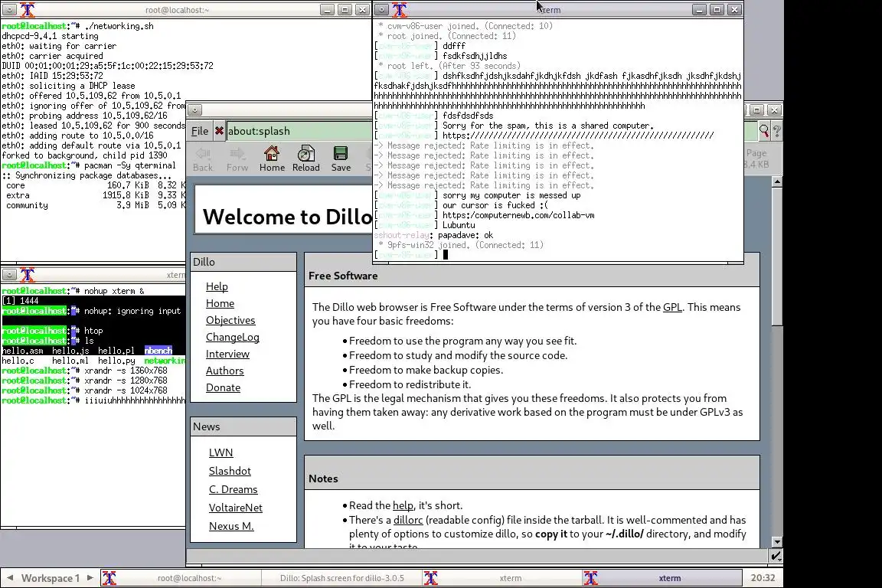Click the "Freedom to redistribute it." bullet
882x588 pixels.
pos(410,385)
